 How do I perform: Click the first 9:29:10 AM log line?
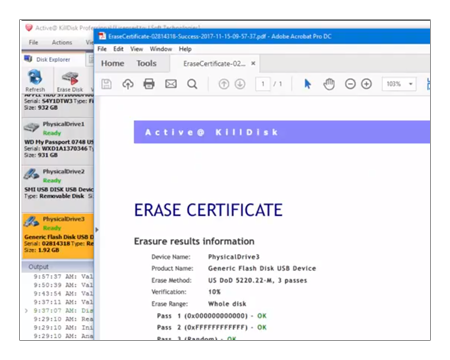point(63,319)
